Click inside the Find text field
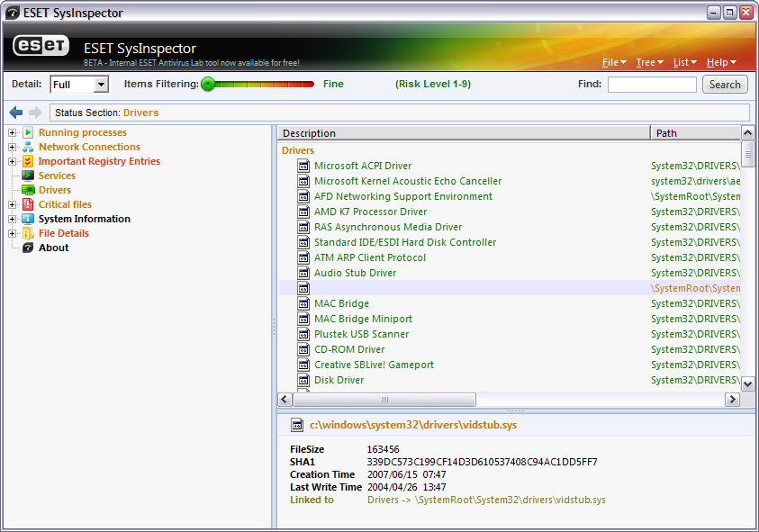Image resolution: width=759 pixels, height=532 pixels. (x=652, y=85)
